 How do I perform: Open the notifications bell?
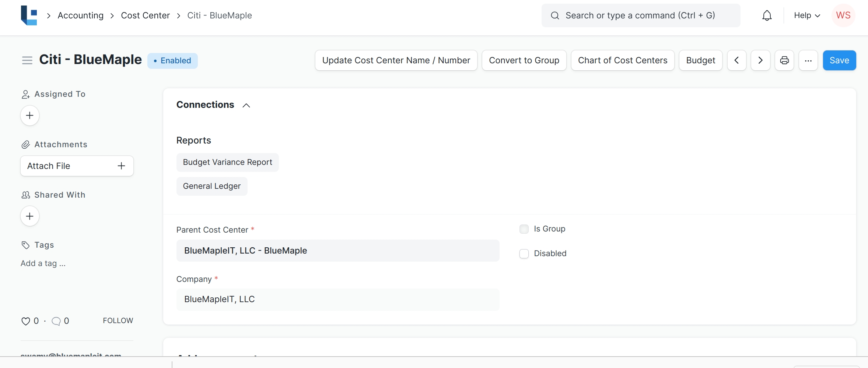coord(767,15)
